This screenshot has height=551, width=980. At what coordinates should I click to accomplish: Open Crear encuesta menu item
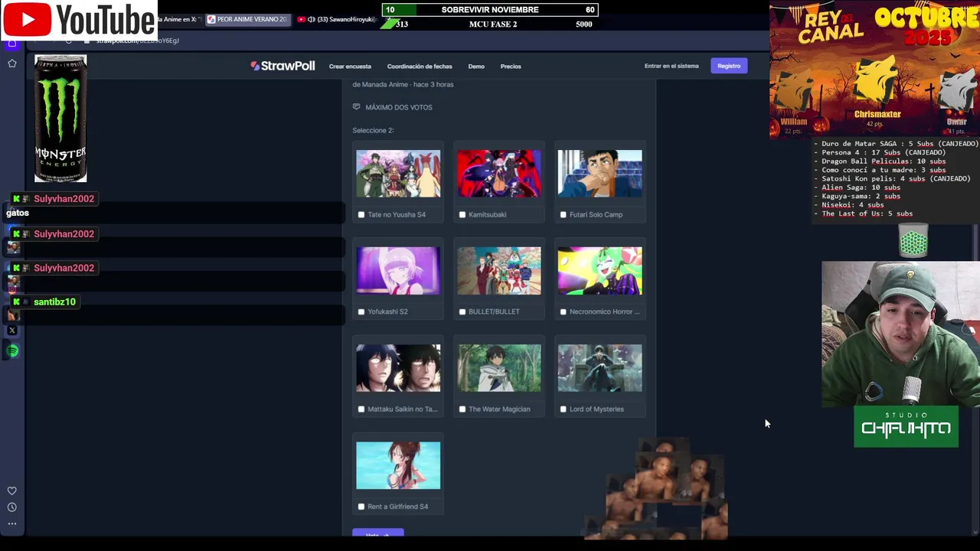[350, 67]
